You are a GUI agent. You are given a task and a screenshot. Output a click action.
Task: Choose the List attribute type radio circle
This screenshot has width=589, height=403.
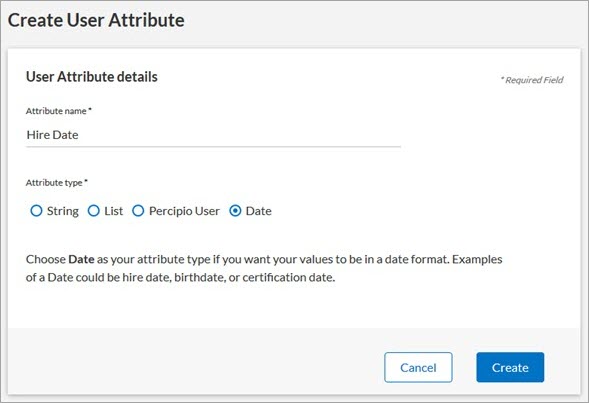point(94,211)
